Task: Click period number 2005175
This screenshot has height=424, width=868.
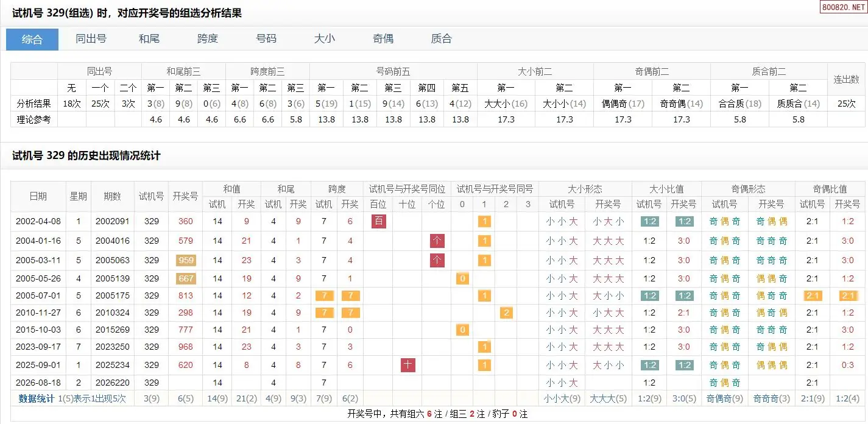Action: pos(113,295)
